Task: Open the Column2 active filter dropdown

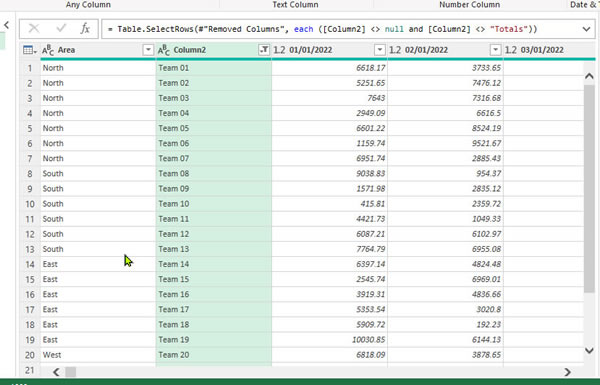Action: [x=264, y=50]
